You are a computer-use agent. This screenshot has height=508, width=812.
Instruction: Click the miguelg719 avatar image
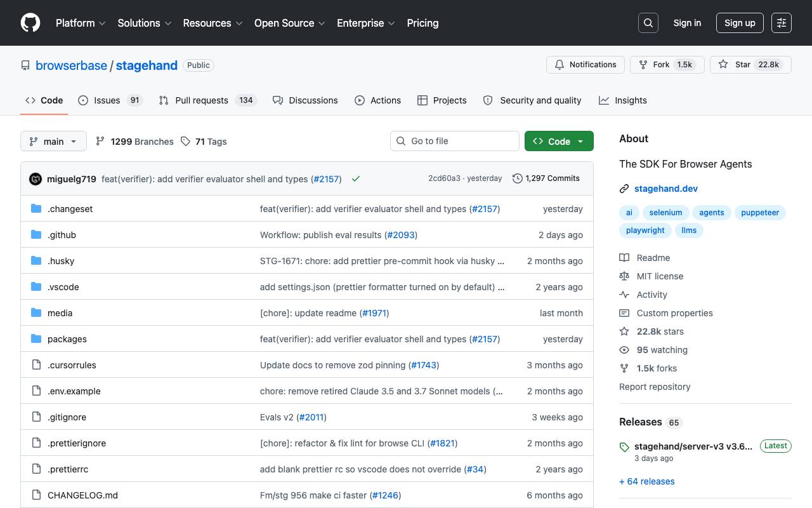tap(36, 179)
